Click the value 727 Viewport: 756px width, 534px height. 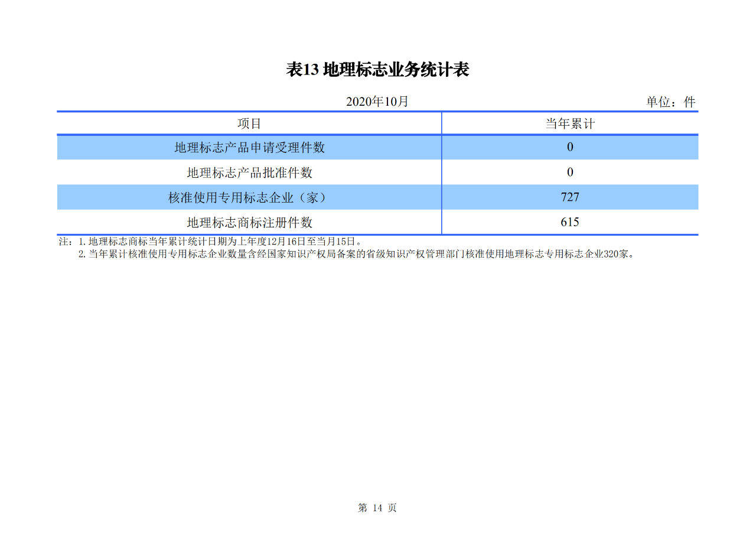[x=570, y=197]
